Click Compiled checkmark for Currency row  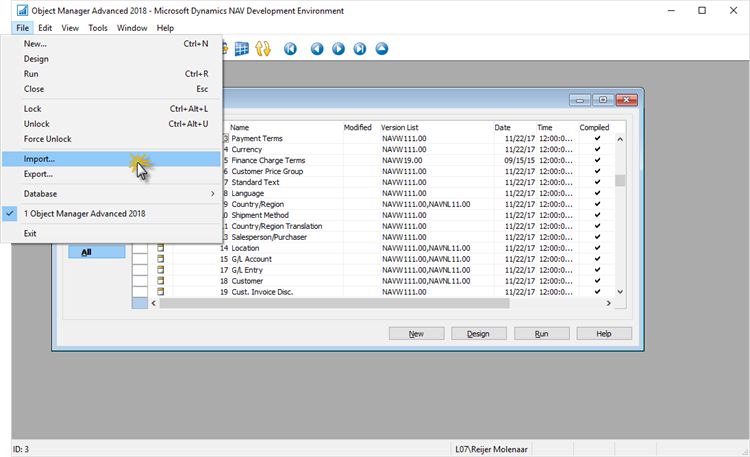[597, 149]
